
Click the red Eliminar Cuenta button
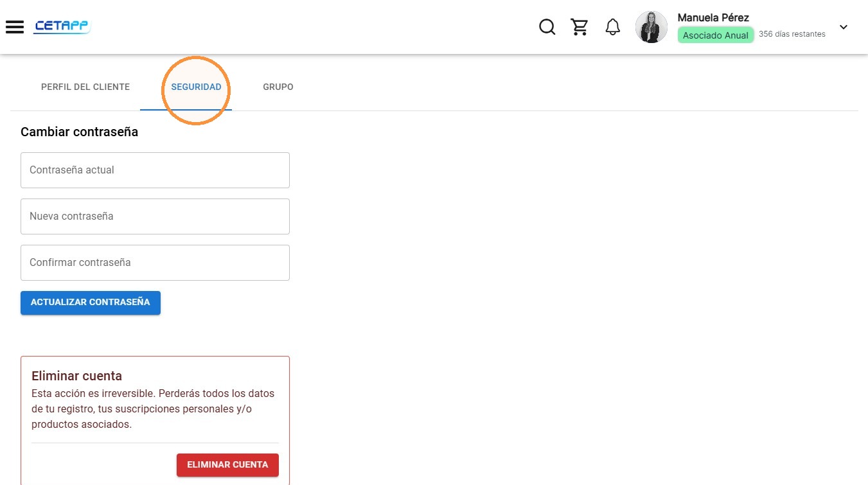coord(227,465)
